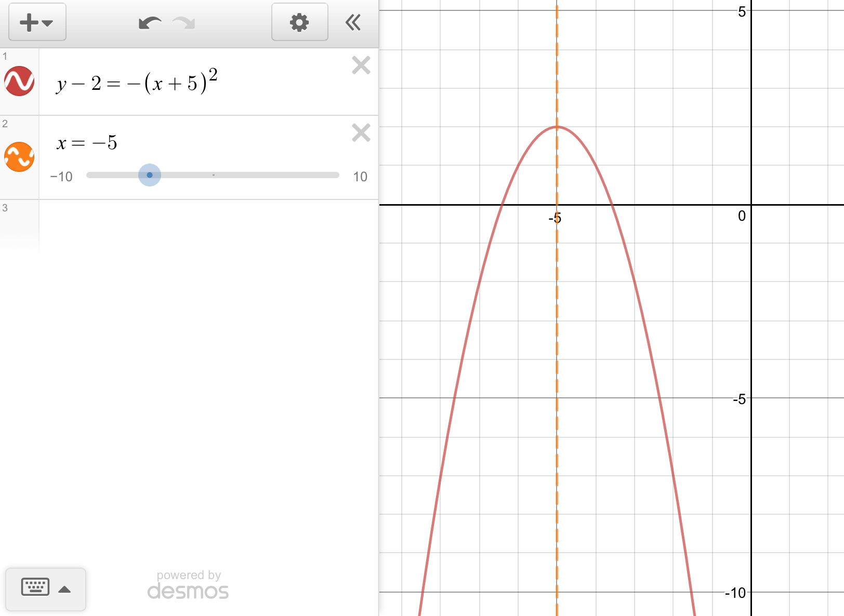Click the redo arrow icon

pyautogui.click(x=184, y=23)
